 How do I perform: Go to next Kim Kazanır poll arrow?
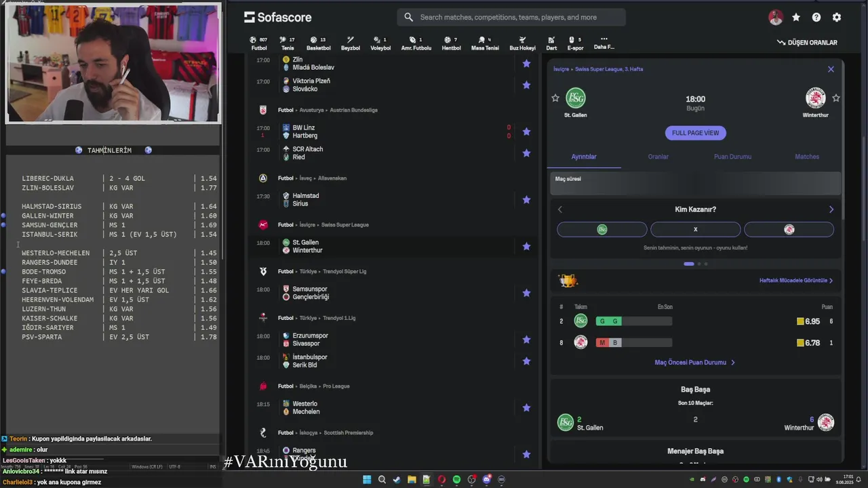click(x=831, y=209)
